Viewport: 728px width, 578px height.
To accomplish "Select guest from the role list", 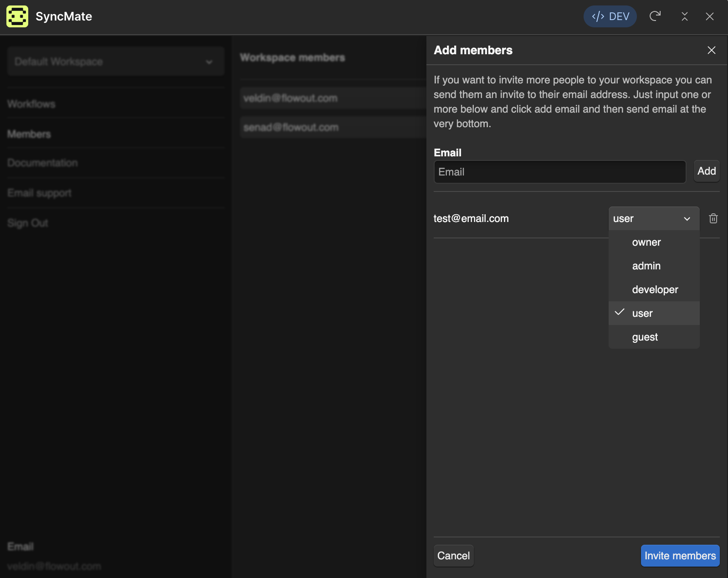I will pyautogui.click(x=645, y=337).
